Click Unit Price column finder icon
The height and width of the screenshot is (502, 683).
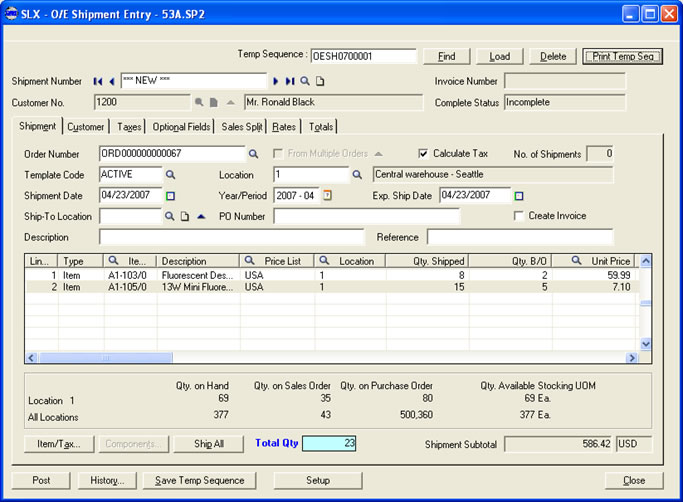coord(576,261)
